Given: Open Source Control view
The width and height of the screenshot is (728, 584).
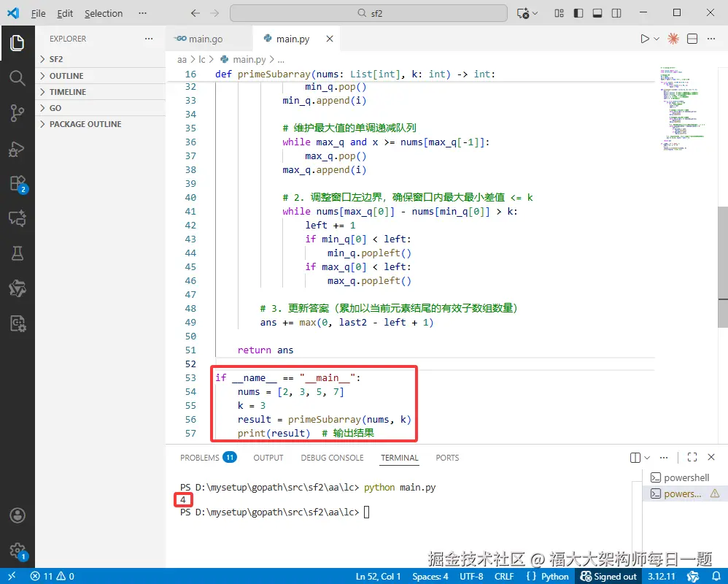Looking at the screenshot, I should tap(18, 113).
